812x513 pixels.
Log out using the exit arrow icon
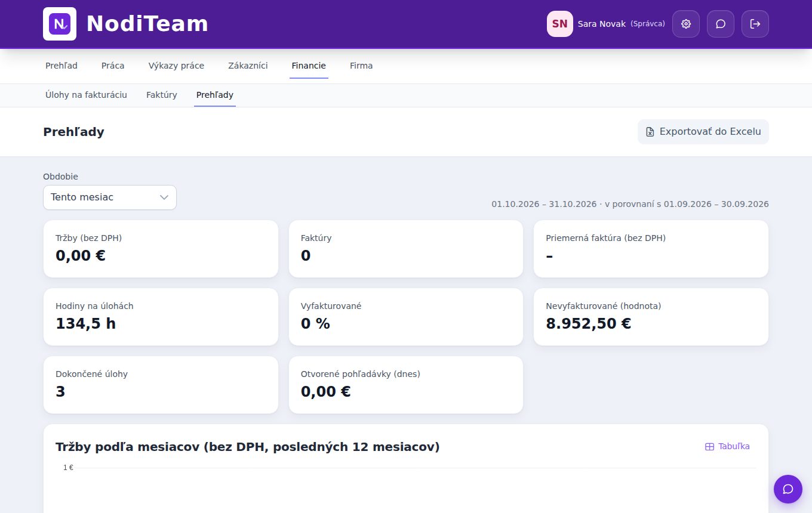coord(755,24)
